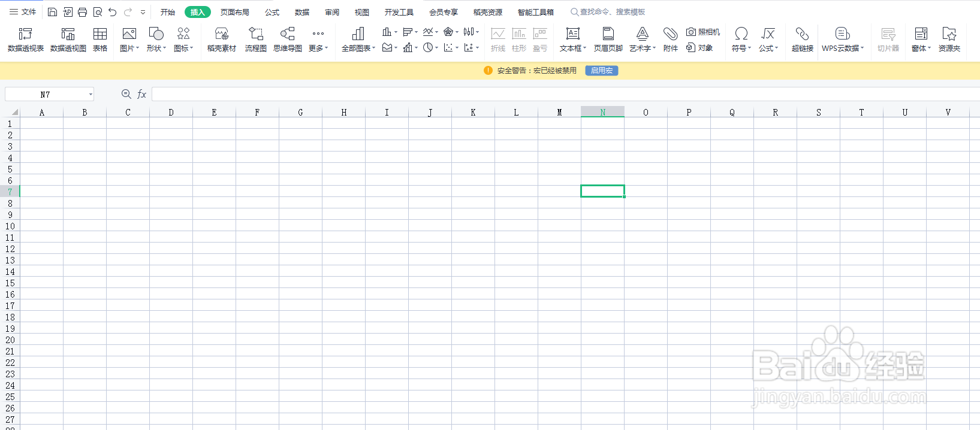The width and height of the screenshot is (980, 430).
Task: Click the export to PDF icon
Action: (67, 12)
